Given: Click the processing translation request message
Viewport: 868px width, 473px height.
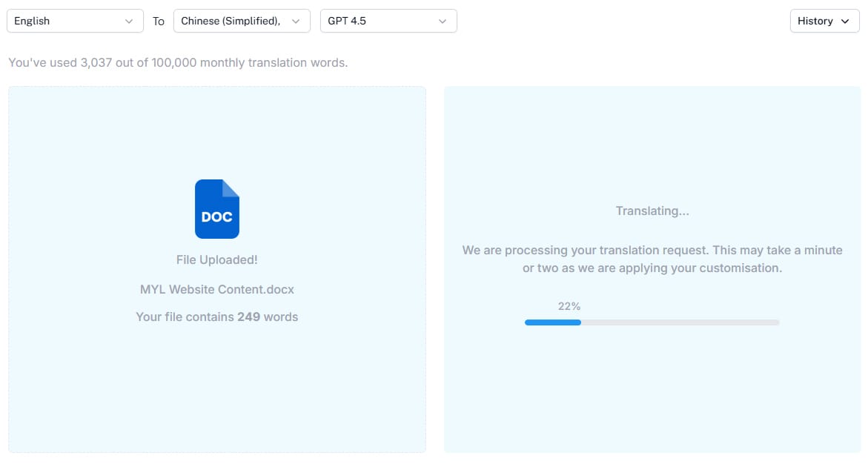Looking at the screenshot, I should 652,259.
